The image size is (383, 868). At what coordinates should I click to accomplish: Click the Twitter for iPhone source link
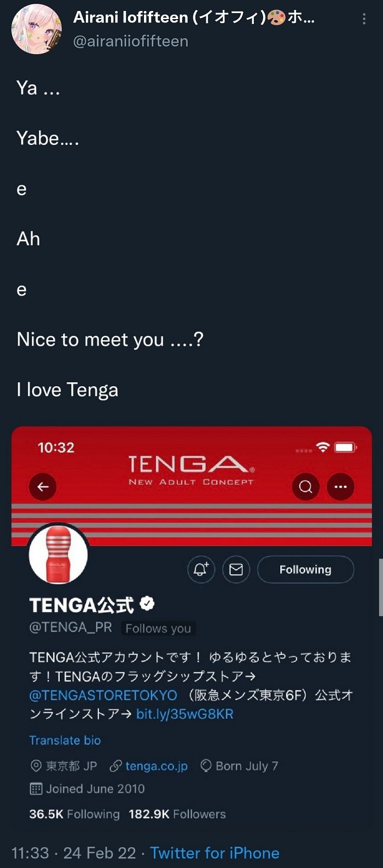[x=214, y=853]
